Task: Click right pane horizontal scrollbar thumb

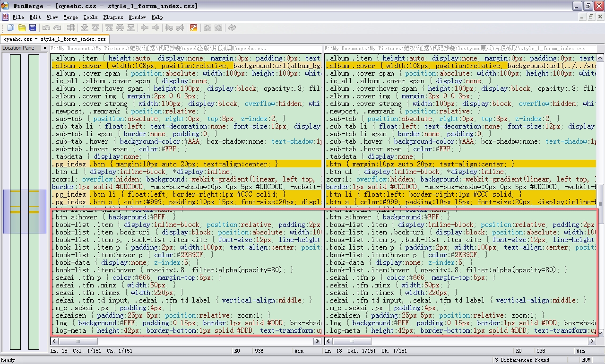Action: (x=352, y=341)
